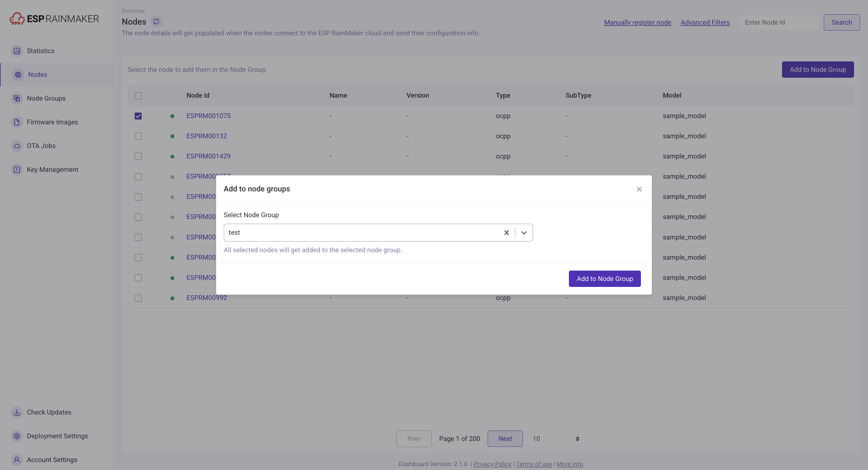Focus the Enter Node Id search field
The height and width of the screenshot is (470, 868).
click(x=779, y=22)
